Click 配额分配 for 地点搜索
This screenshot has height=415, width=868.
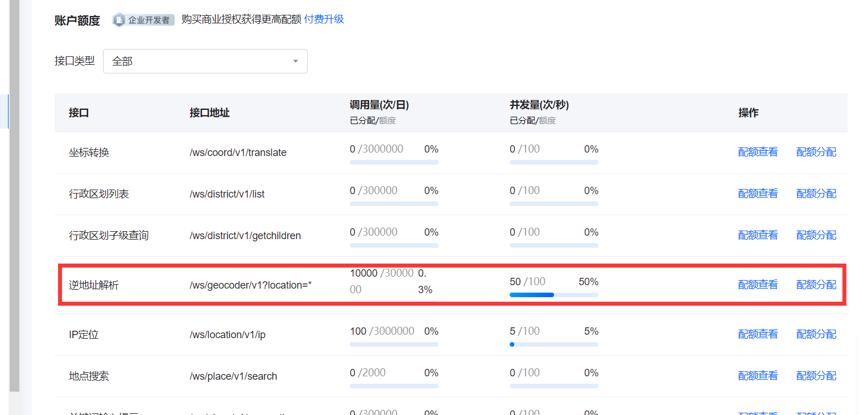pyautogui.click(x=816, y=376)
